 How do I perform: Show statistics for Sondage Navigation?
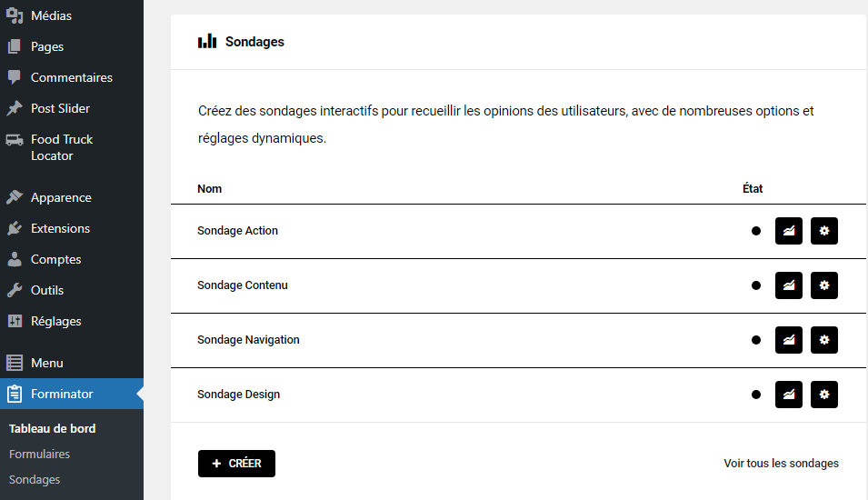(x=788, y=340)
